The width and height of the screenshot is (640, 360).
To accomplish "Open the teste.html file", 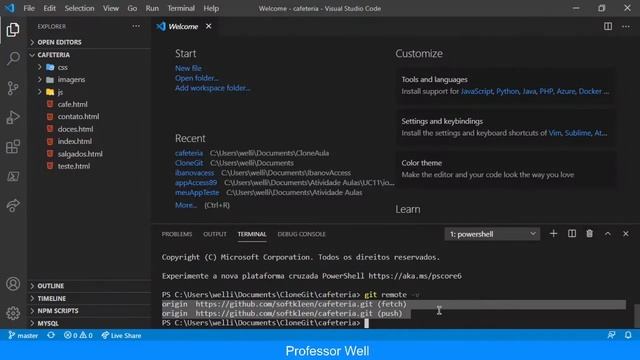I will [73, 166].
